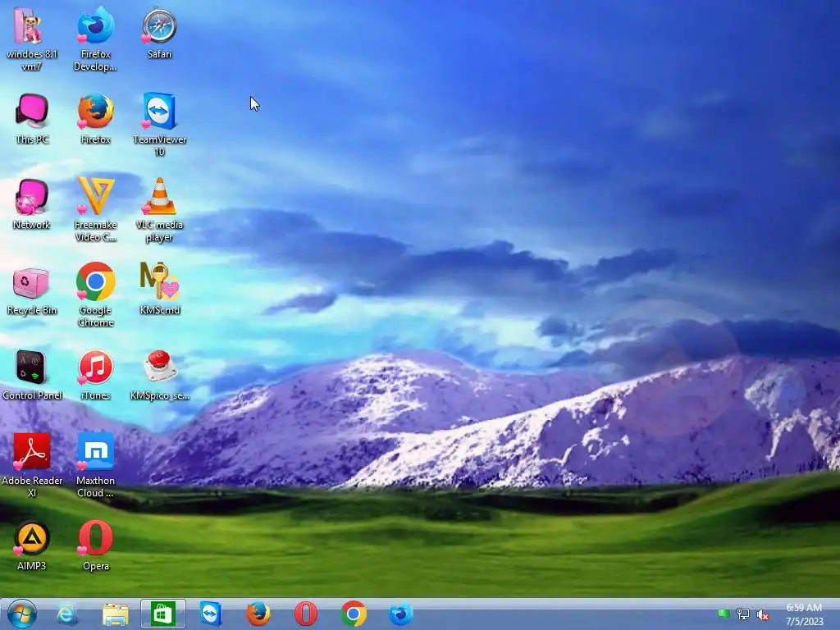Open the Windows Store taskbar button
Viewport: 840px width, 630px height.
point(163,614)
